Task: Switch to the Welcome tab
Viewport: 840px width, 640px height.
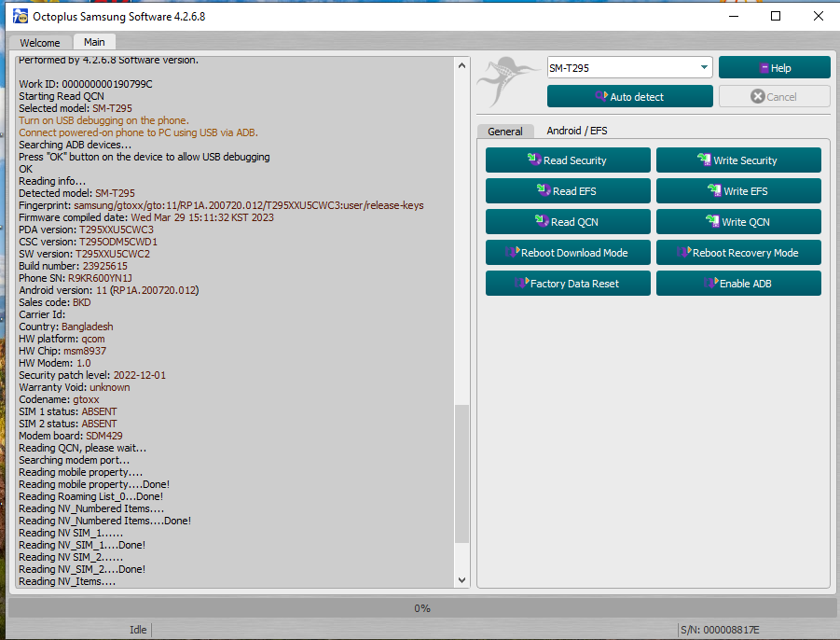Action: [x=40, y=43]
